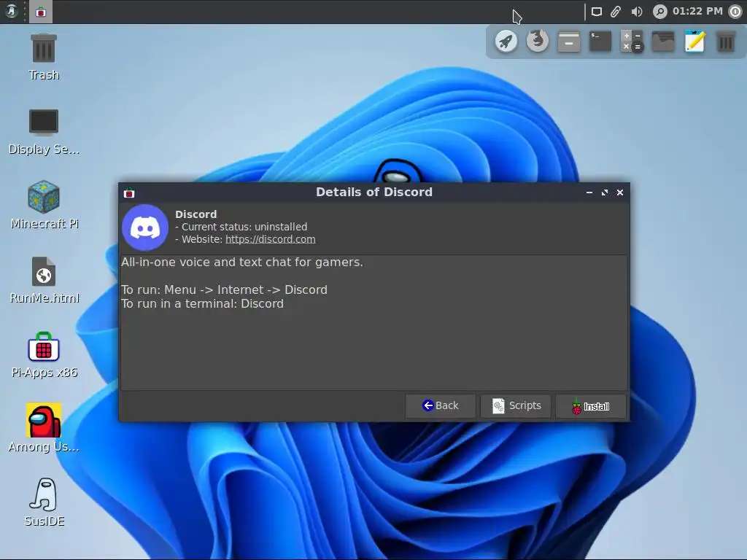The image size is (747, 560).
Task: Open Display Settings desktop icon
Action: pos(44,131)
